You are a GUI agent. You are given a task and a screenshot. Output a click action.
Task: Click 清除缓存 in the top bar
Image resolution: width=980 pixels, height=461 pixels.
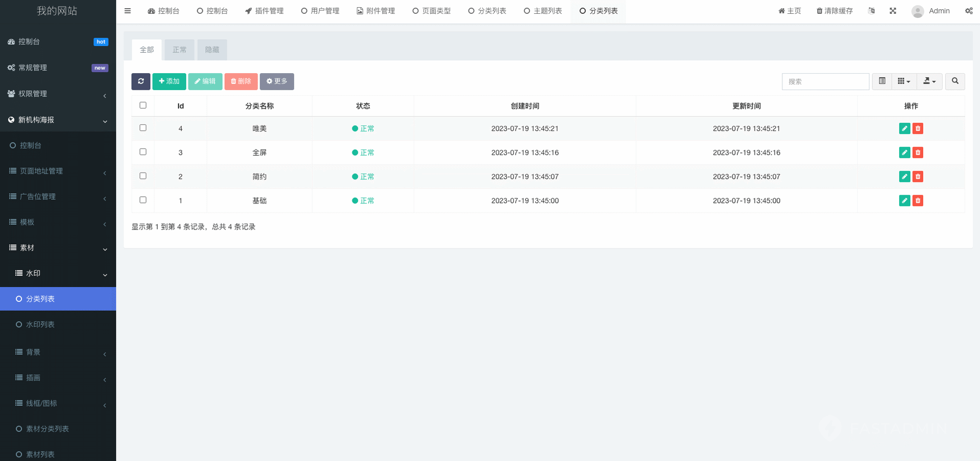[834, 11]
